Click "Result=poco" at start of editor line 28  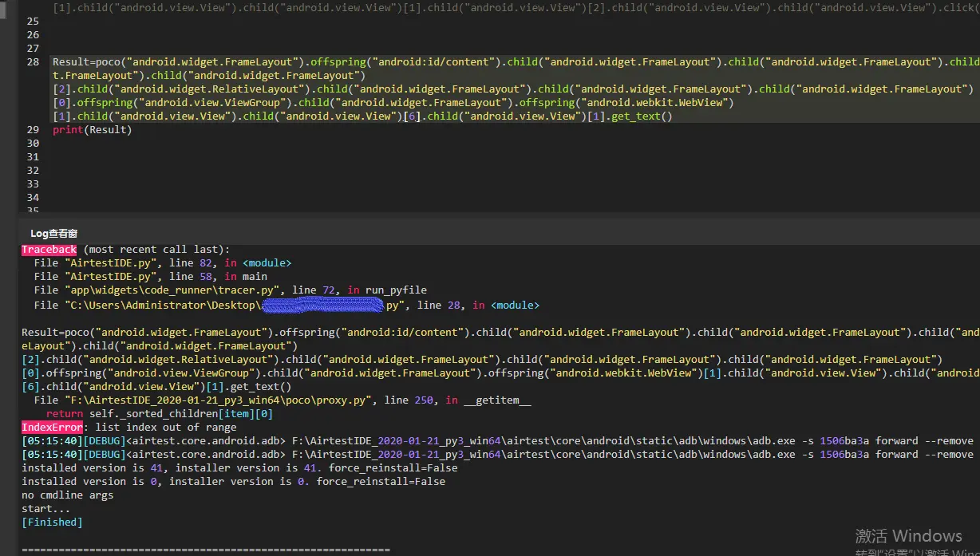(86, 62)
